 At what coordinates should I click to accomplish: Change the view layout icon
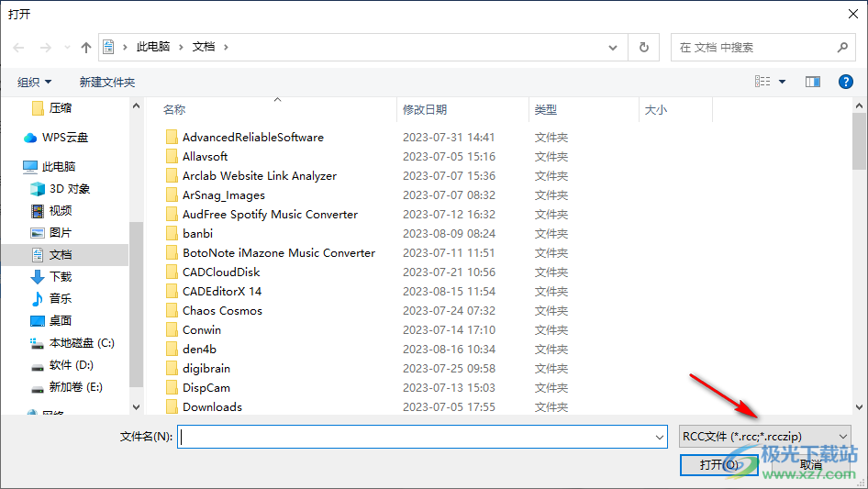point(762,82)
